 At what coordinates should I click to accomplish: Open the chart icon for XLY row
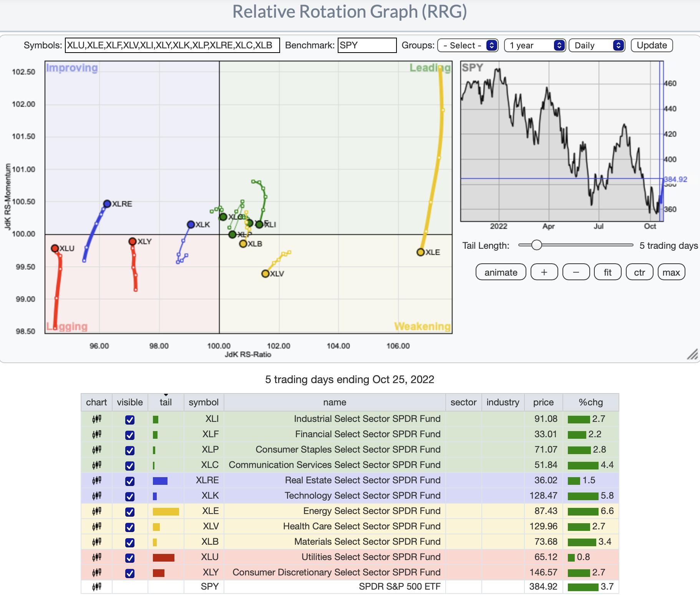coord(96,573)
